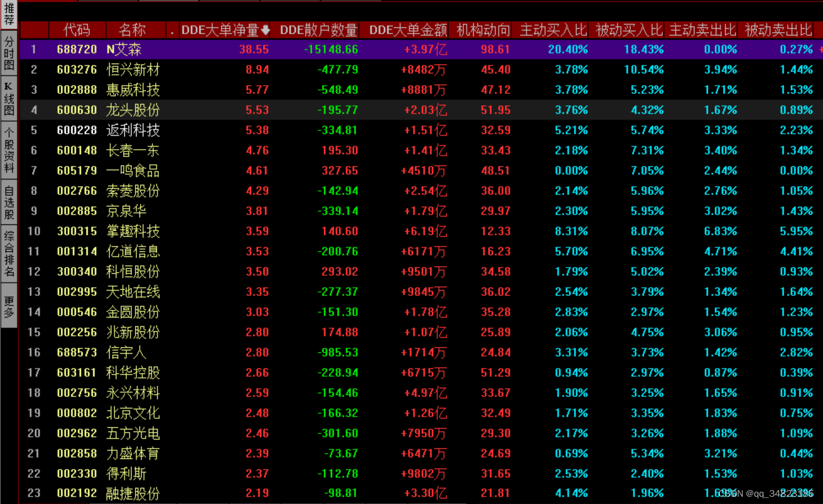This screenshot has height=504, width=823.
Task: Click 被动卖出比 value 5.95%
Action: tap(797, 231)
